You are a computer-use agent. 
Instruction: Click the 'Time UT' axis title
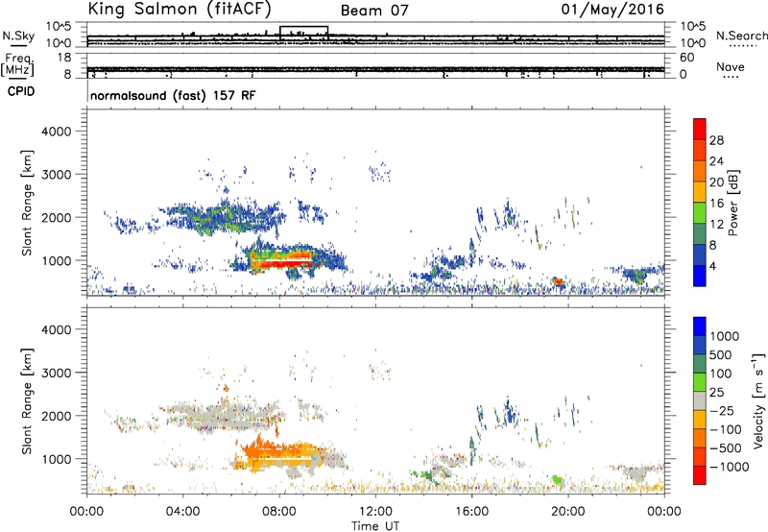coord(375,526)
